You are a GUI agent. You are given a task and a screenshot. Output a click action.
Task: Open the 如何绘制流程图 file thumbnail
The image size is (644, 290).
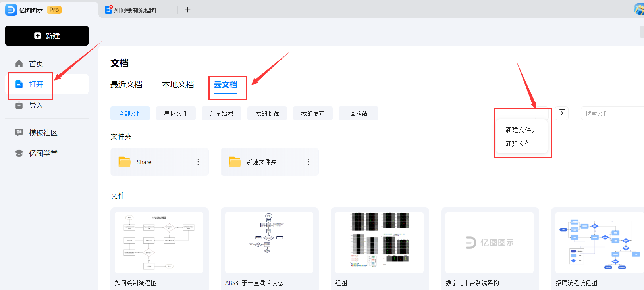[x=159, y=242]
